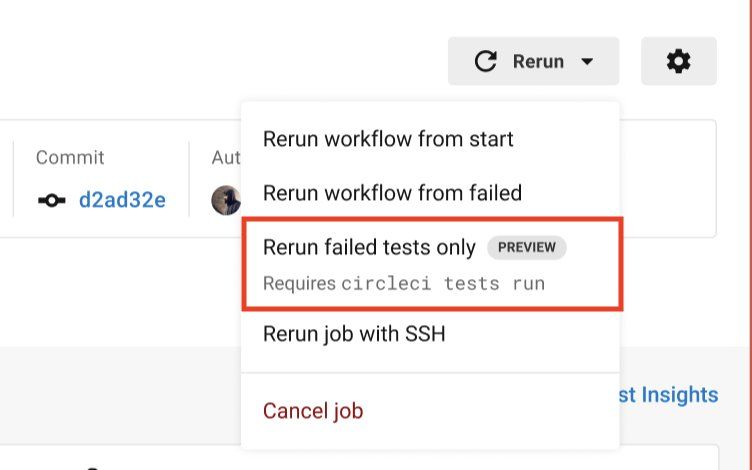Choose Rerun job with SSH

pyautogui.click(x=354, y=334)
